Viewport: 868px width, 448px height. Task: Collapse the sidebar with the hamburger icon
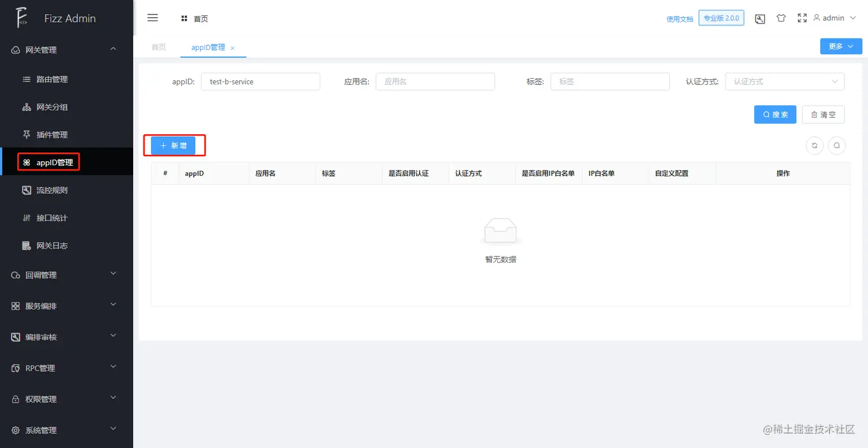(x=152, y=18)
